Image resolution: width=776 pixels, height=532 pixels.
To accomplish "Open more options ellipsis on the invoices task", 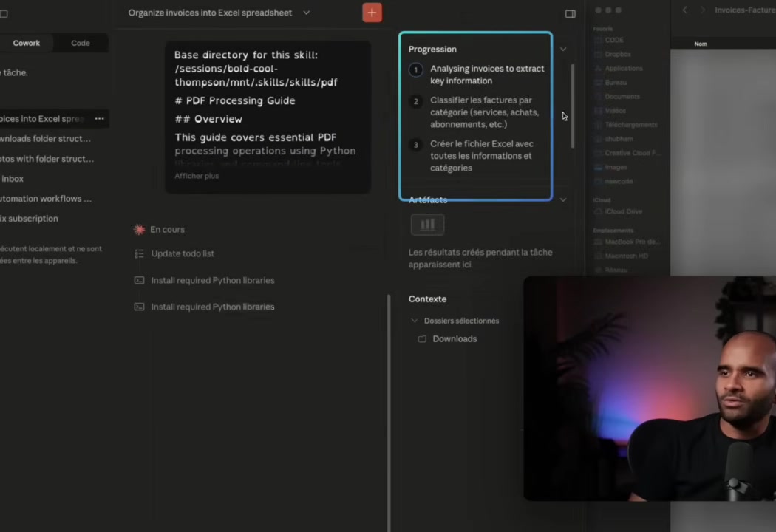I will click(99, 118).
